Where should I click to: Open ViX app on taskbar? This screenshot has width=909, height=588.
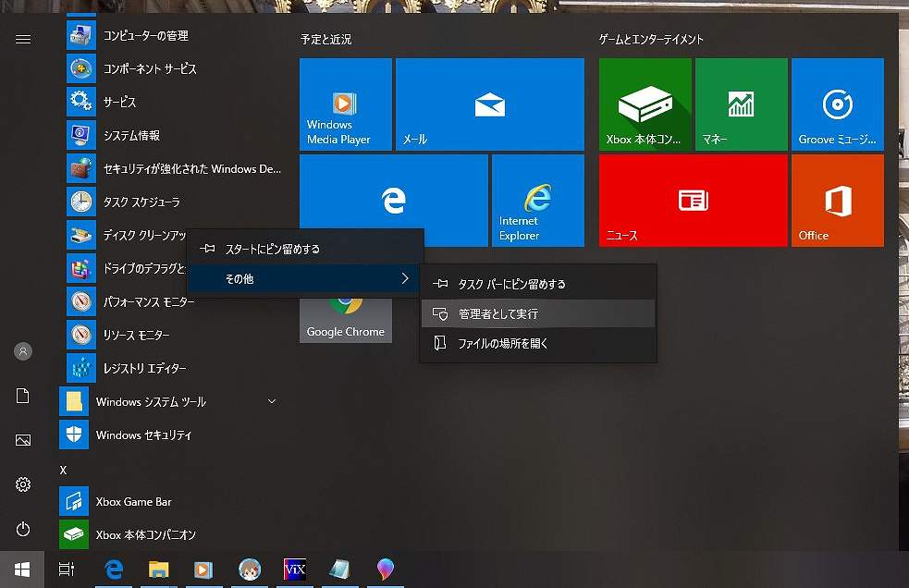[294, 570]
